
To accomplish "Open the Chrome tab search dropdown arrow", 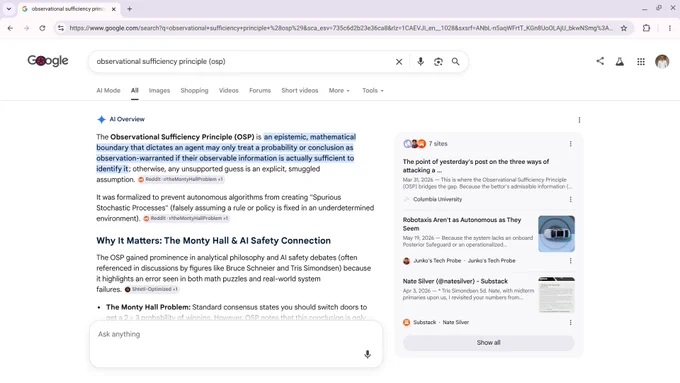I will pyautogui.click(x=9, y=9).
